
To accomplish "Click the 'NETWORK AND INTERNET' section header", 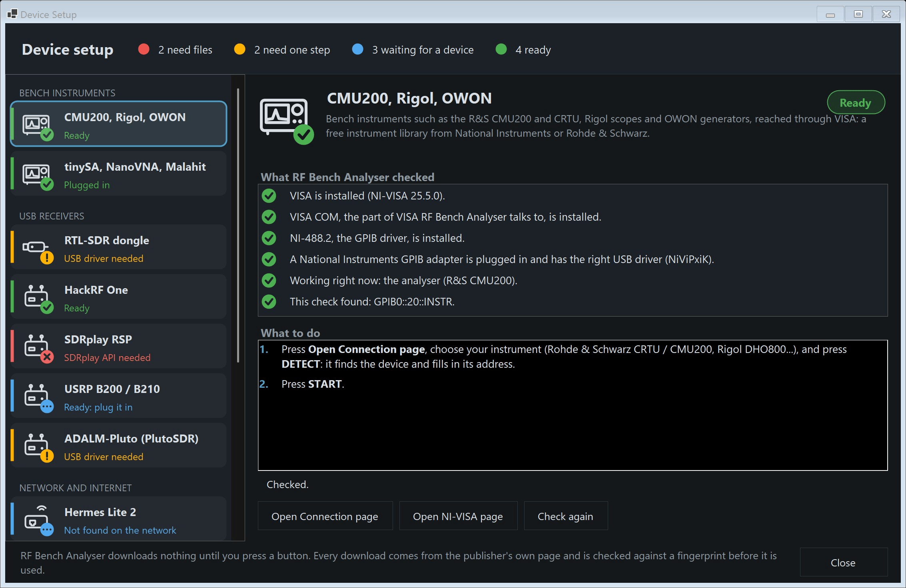I will [76, 488].
